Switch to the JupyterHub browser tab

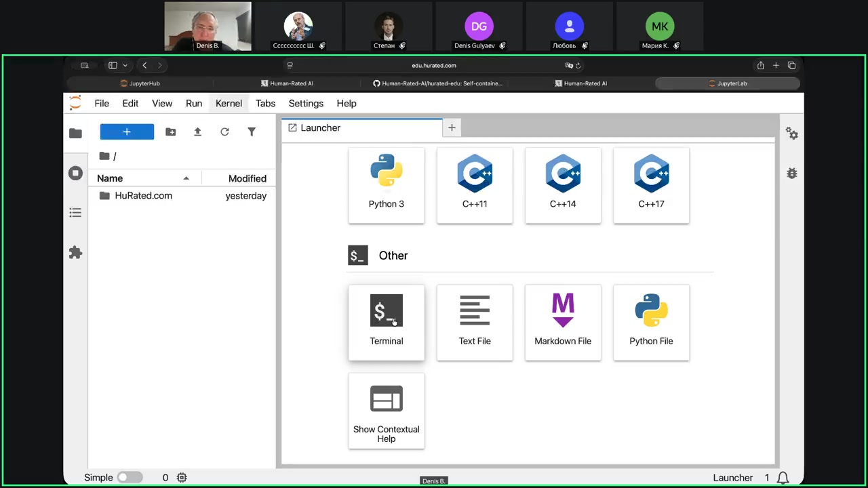pyautogui.click(x=140, y=83)
